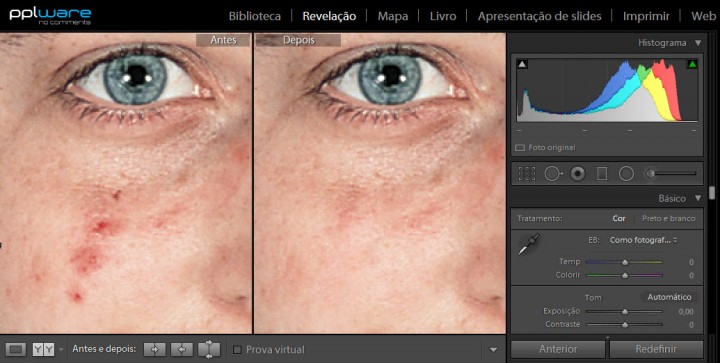Toggle the YY before/after view
This screenshot has height=363, width=720.
(43, 349)
